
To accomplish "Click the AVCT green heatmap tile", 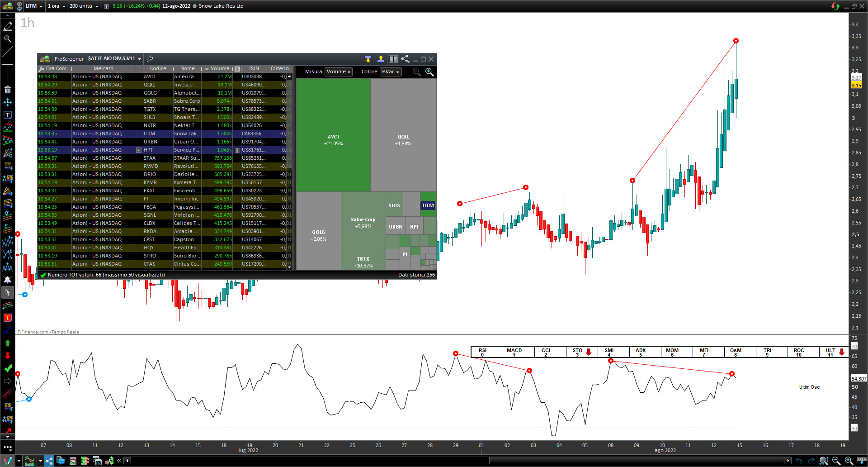I will click(x=333, y=135).
